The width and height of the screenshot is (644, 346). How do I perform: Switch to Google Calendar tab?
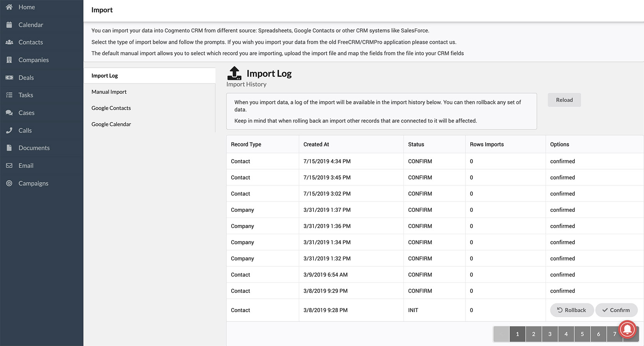[150, 124]
